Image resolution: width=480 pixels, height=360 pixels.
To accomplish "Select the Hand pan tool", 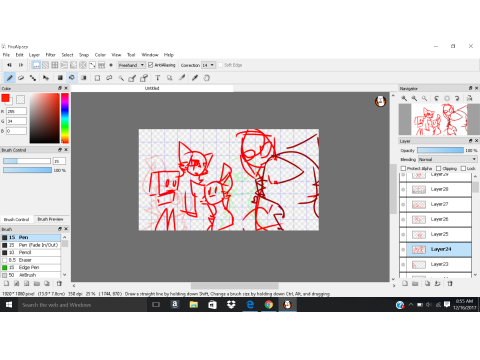I will click(207, 78).
